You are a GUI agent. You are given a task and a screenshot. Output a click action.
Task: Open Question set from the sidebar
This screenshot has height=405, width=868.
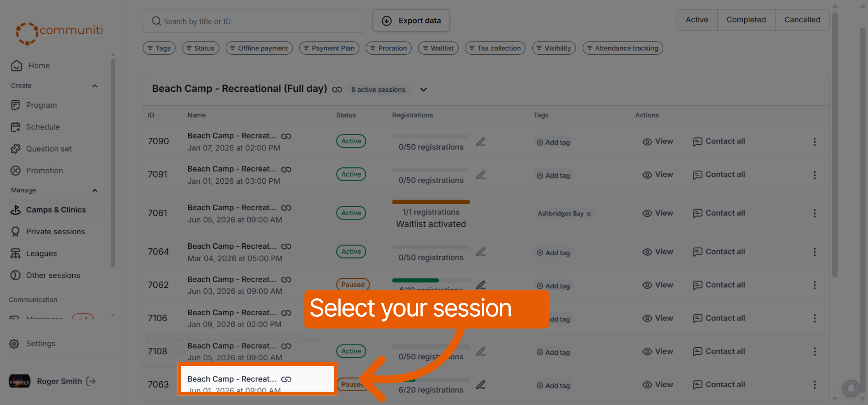click(48, 149)
